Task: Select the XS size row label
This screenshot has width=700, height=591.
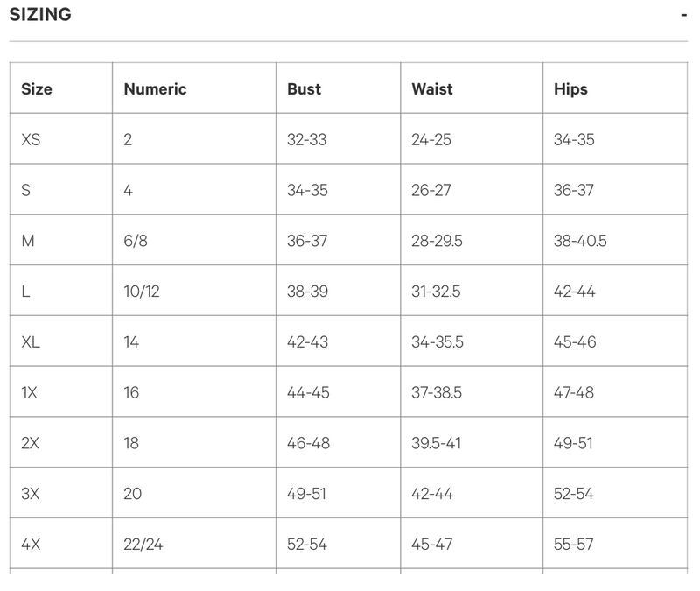Action: tap(31, 139)
